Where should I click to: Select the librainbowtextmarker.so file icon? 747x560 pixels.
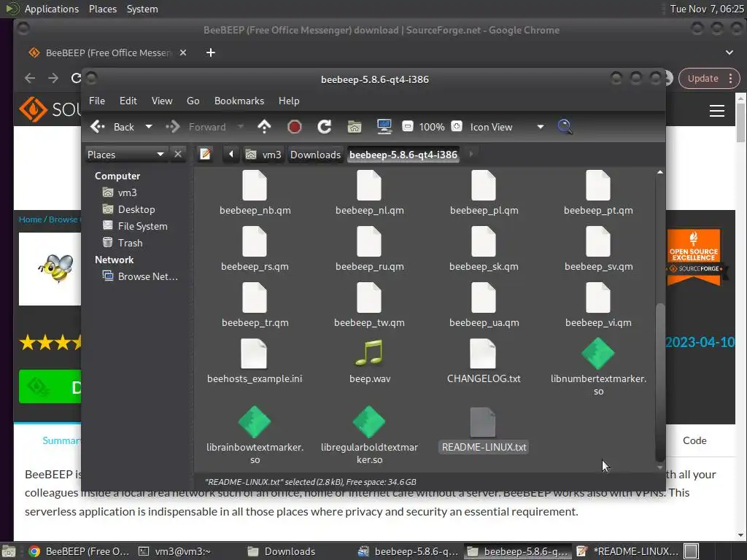255,422
